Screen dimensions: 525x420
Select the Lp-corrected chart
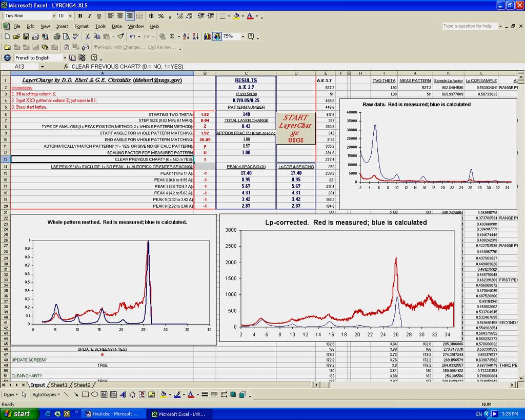tap(341, 278)
